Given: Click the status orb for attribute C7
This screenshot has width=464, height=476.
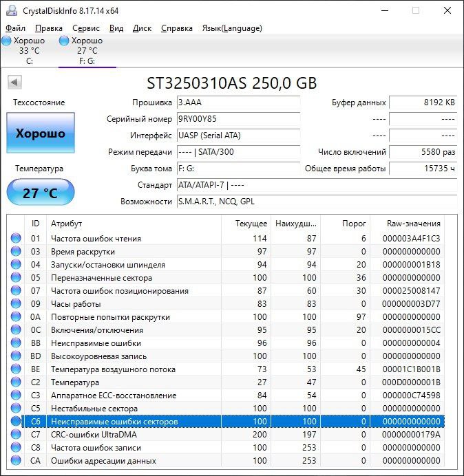Looking at the screenshot, I should [x=16, y=434].
